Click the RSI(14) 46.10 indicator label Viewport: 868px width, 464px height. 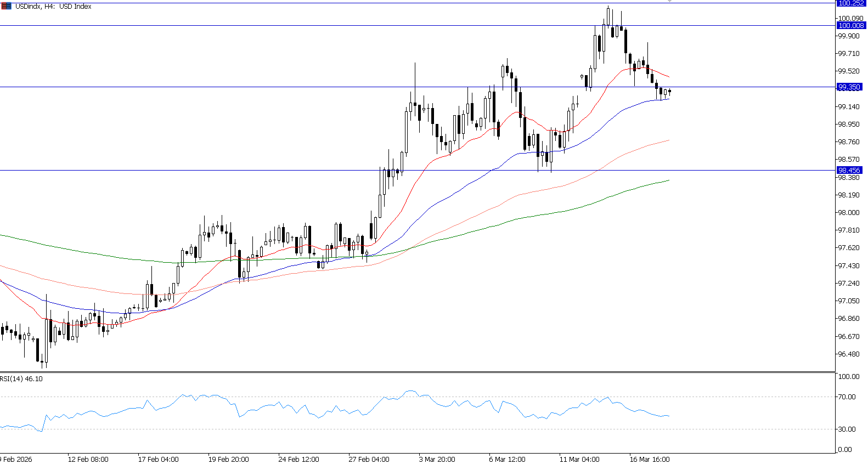(21, 379)
